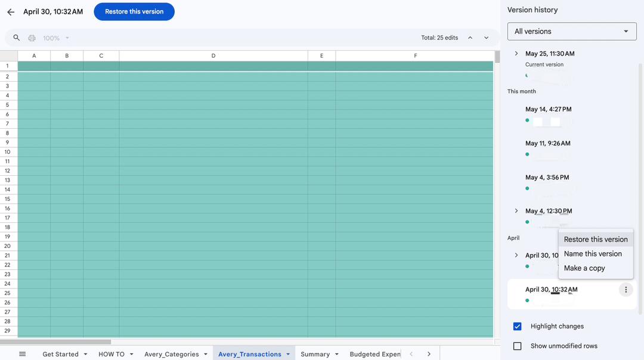The width and height of the screenshot is (644, 360).
Task: Switch to the HOW TO sheet tab
Action: tap(112, 354)
